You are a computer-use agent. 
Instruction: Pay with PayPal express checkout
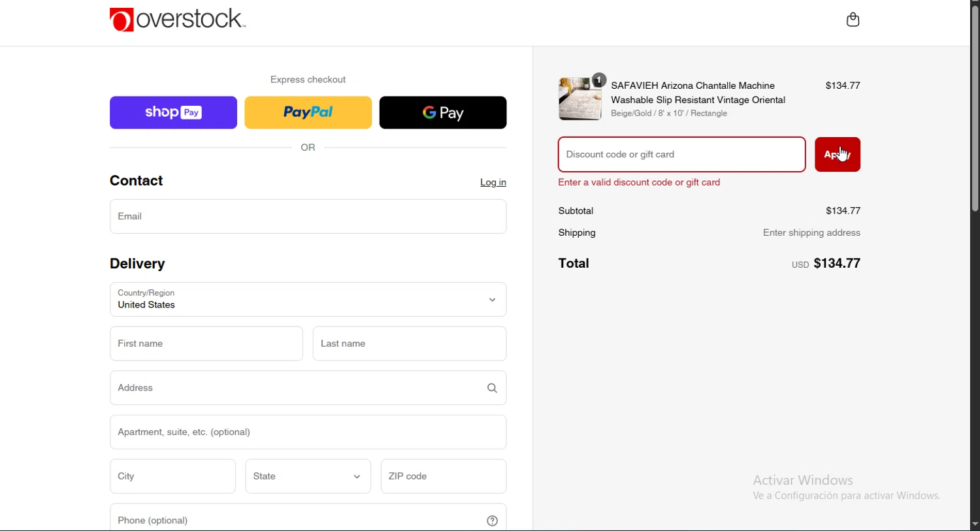point(308,112)
